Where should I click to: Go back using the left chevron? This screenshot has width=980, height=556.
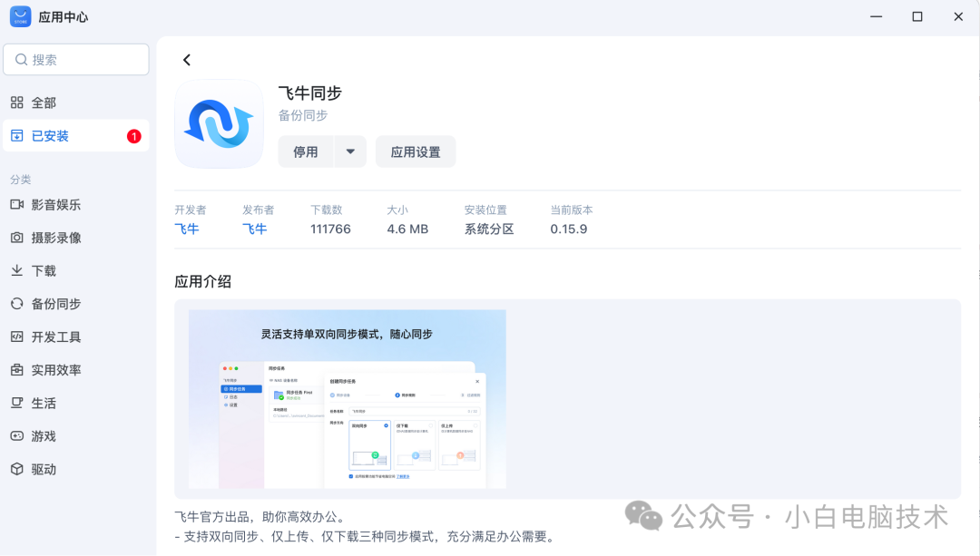click(x=187, y=60)
